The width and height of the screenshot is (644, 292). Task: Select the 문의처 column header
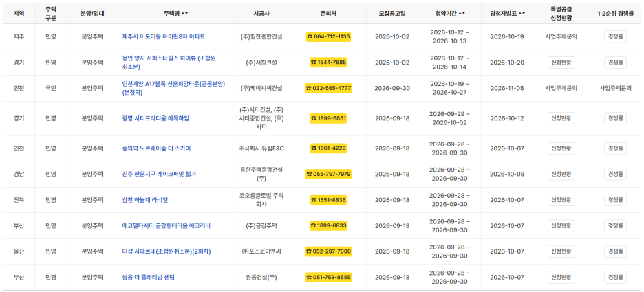pos(328,13)
